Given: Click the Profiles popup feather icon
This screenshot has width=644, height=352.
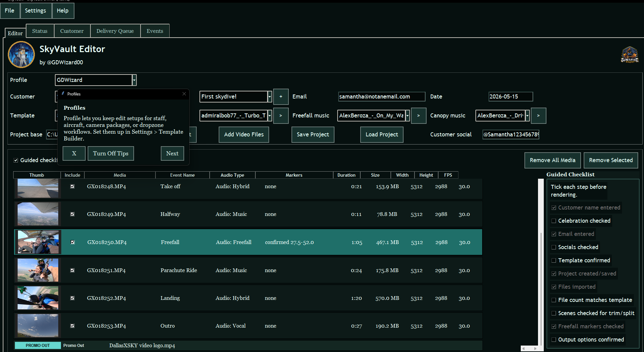Looking at the screenshot, I should click(63, 94).
